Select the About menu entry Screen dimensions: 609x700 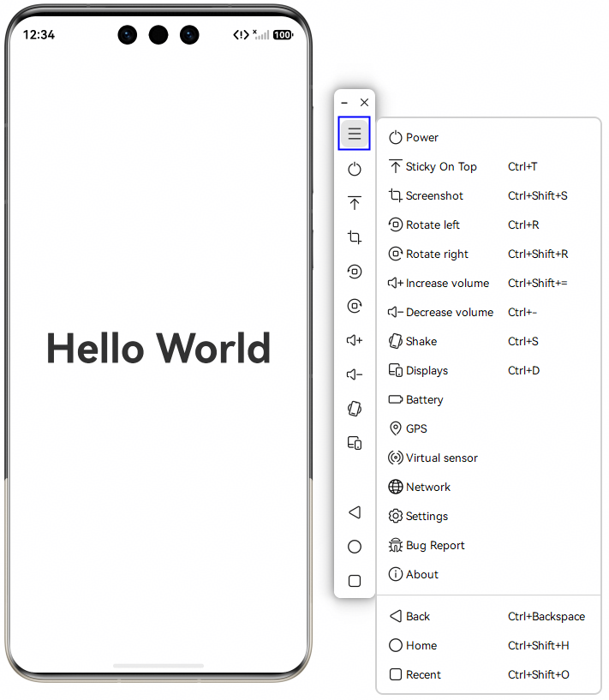(x=421, y=575)
